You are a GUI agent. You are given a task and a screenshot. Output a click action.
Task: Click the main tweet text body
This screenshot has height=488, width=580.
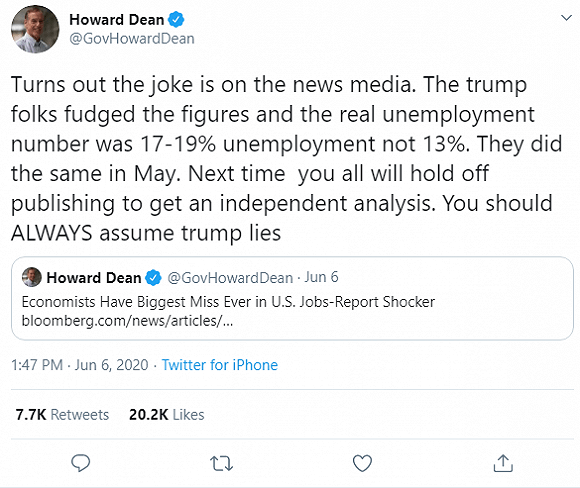coord(287,159)
